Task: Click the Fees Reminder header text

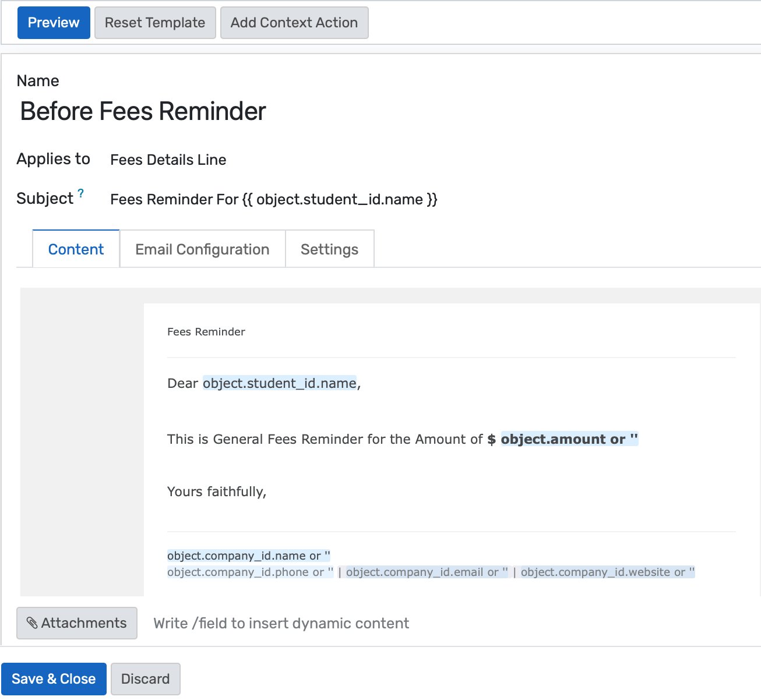Action: pos(206,332)
